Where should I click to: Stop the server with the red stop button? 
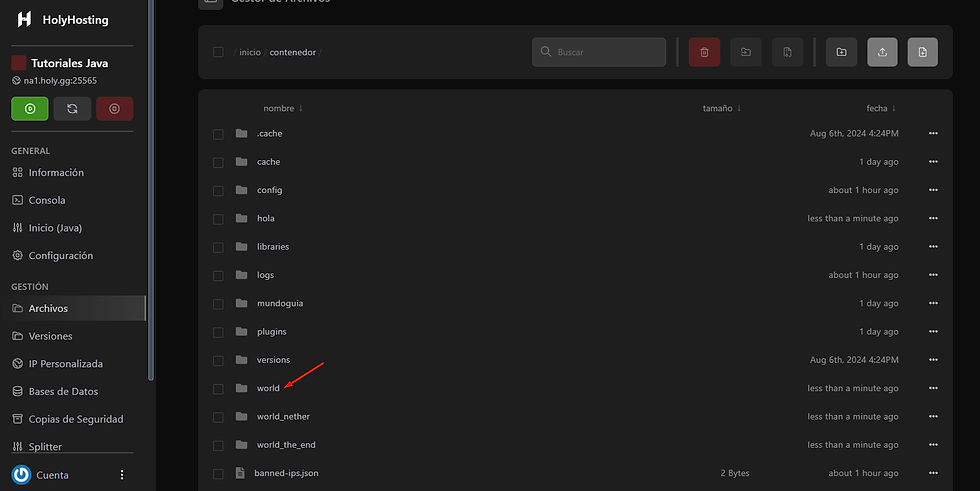[x=114, y=109]
